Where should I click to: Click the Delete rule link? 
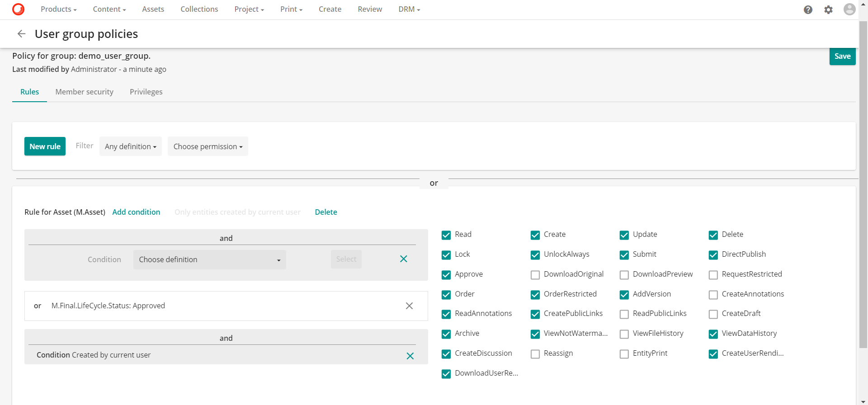coord(326,212)
